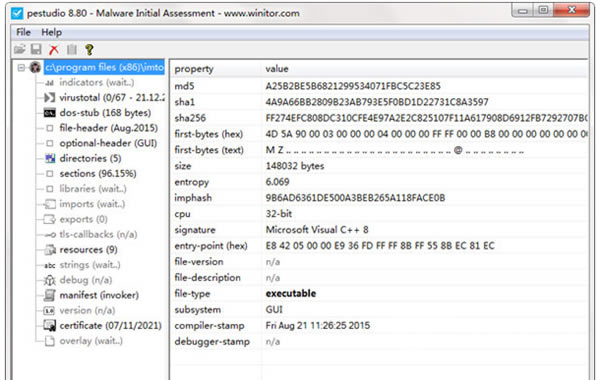Click the Microsoft Visual C++ 8 signature value
Viewport: 600px width, 380px height.
[x=317, y=230]
